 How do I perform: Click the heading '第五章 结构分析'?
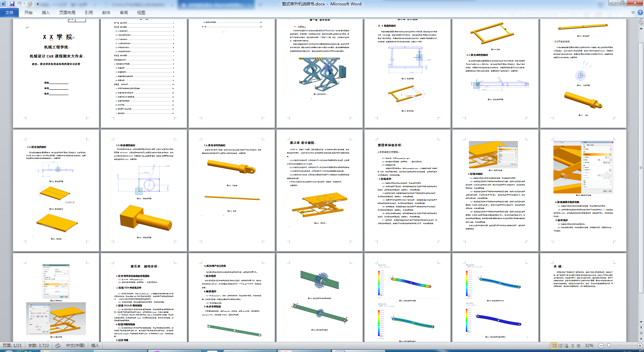(144, 266)
